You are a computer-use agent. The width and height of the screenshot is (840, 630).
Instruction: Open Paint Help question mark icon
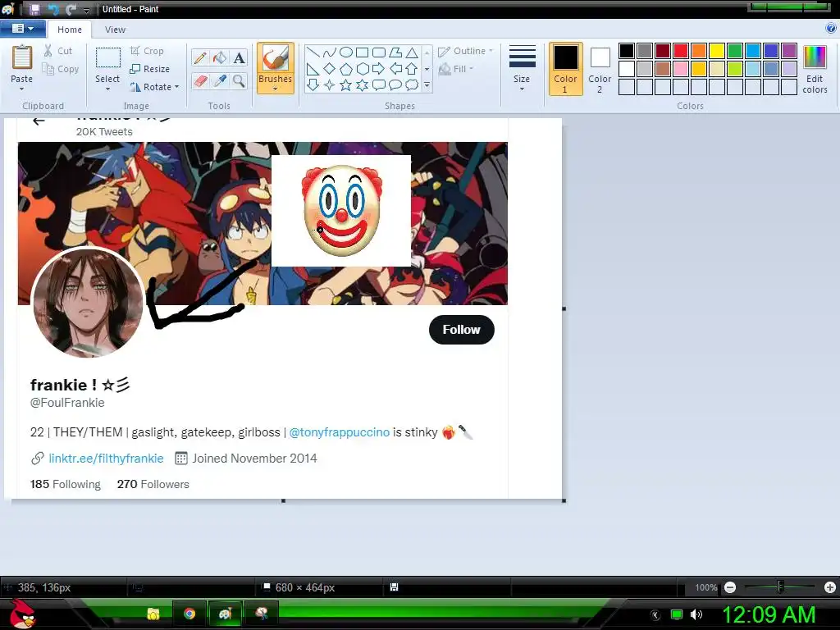click(831, 29)
